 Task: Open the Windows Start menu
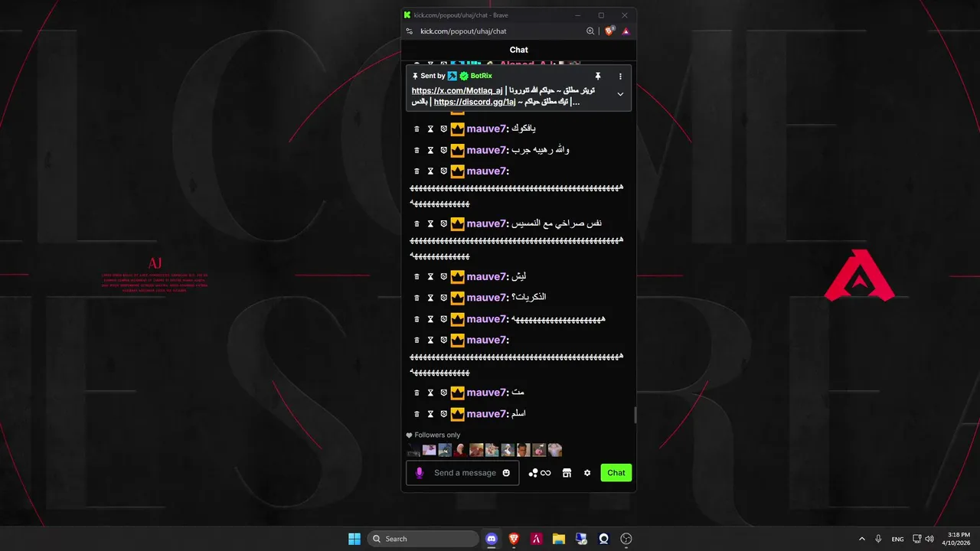click(x=354, y=539)
